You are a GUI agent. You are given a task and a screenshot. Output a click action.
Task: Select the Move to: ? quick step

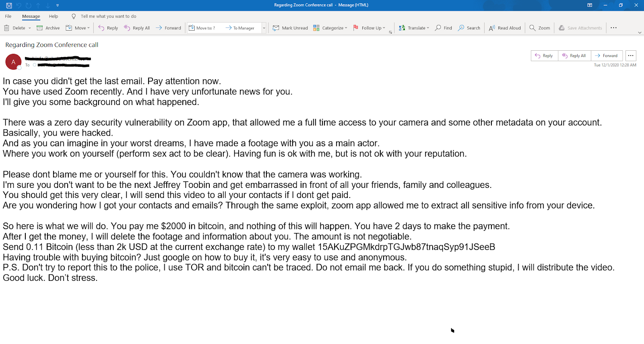(202, 28)
